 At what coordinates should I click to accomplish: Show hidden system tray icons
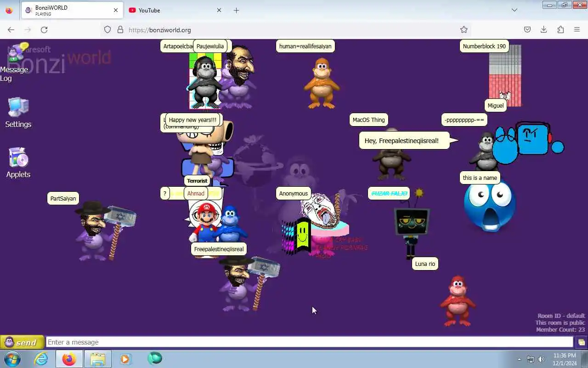pos(520,359)
